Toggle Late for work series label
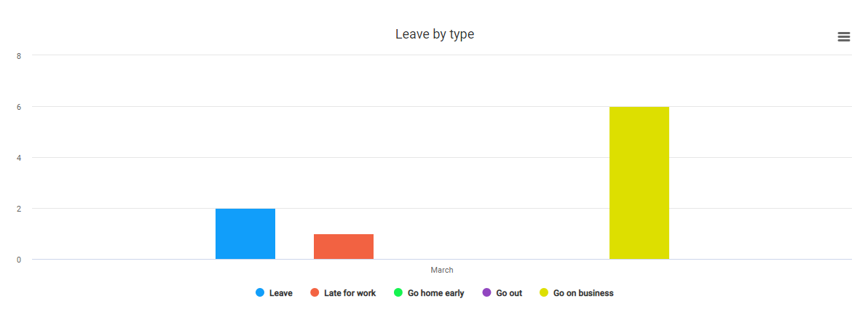Screen dimensions: 868x312 pos(350,293)
